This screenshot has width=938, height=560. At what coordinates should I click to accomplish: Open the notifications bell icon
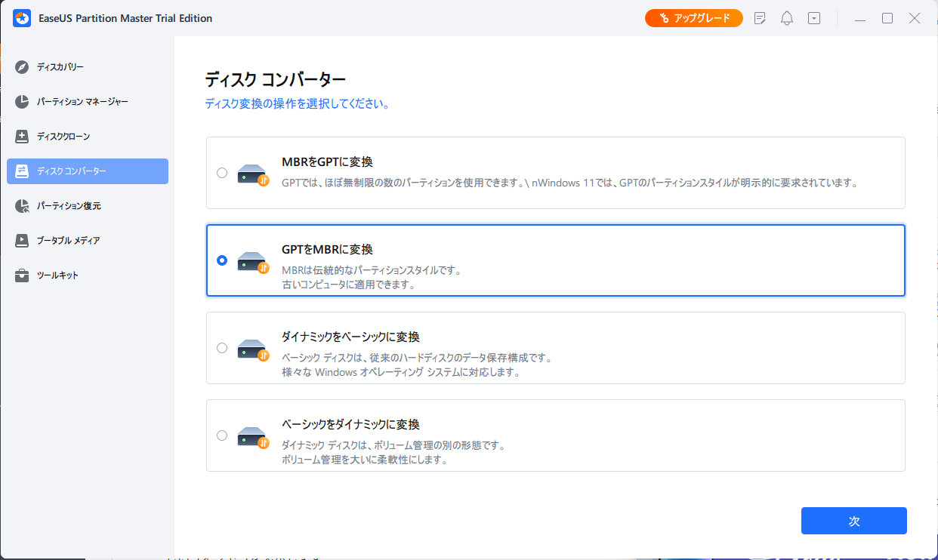(787, 18)
